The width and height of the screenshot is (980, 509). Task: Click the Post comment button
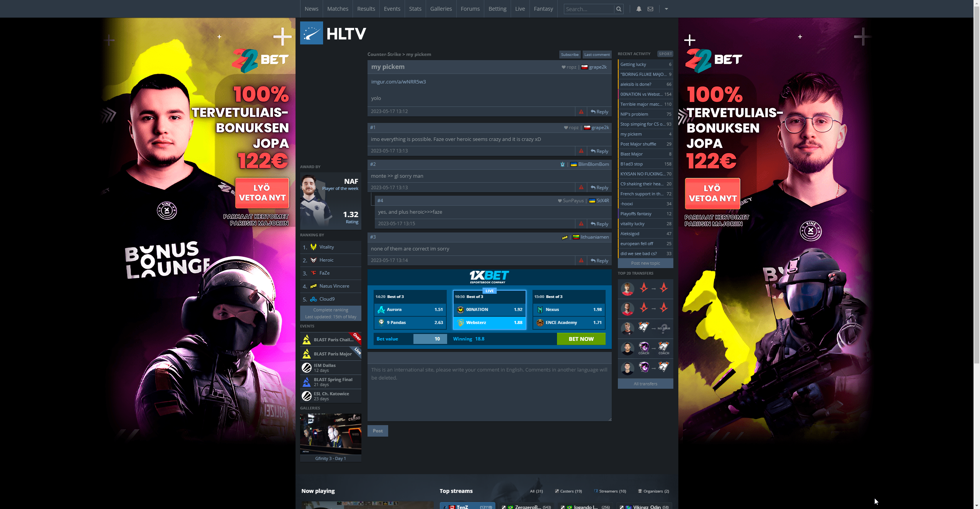click(x=377, y=431)
